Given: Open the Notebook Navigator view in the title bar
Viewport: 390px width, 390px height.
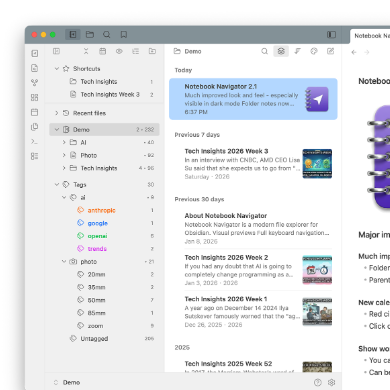Looking at the screenshot, I should click(73, 34).
